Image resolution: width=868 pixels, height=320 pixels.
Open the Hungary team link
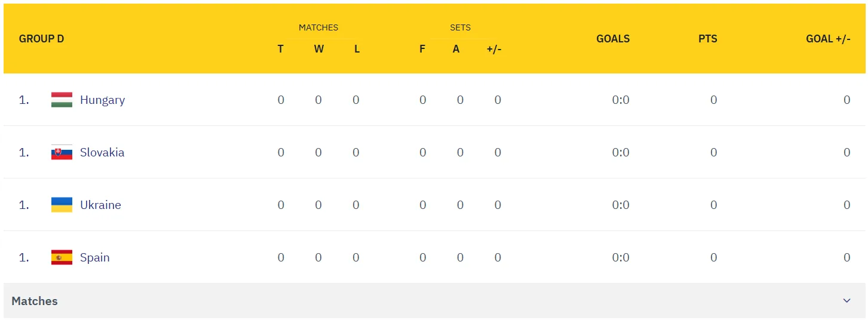click(x=102, y=100)
